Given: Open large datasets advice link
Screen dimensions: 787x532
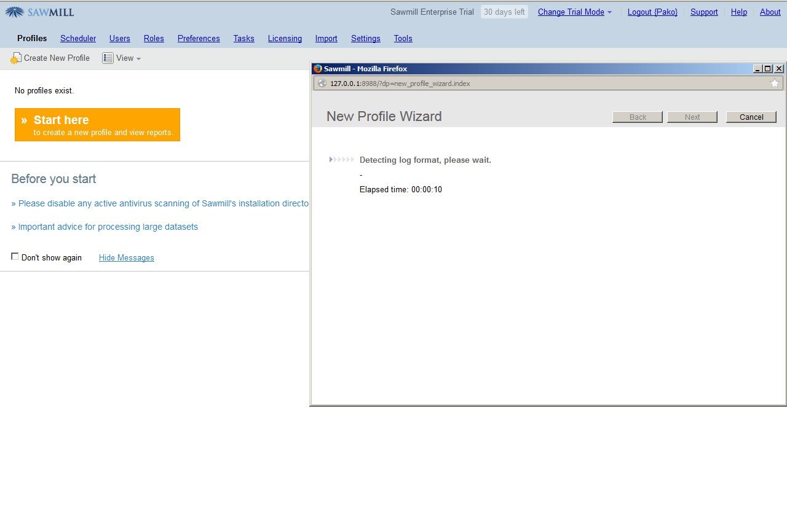Looking at the screenshot, I should (x=105, y=227).
